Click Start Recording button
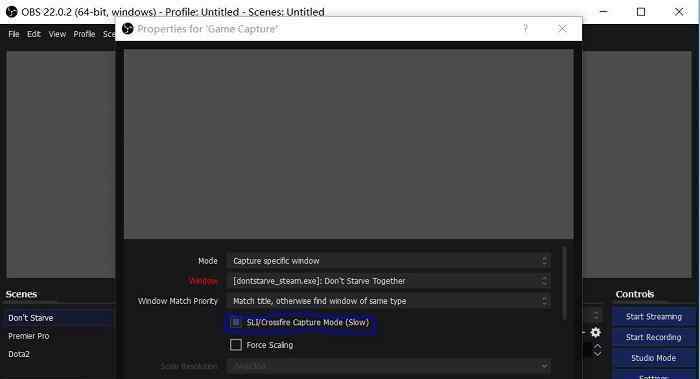 (x=654, y=337)
